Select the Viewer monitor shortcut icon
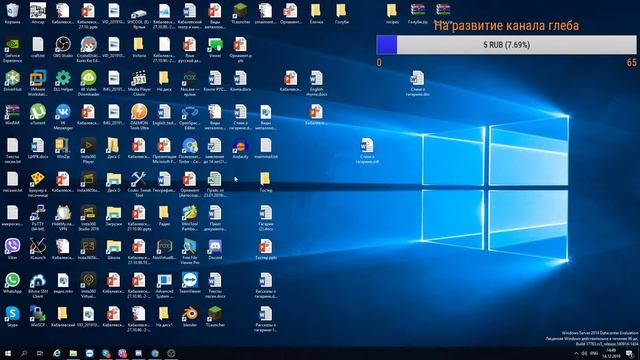Screen dimensions: 640x360 [215, 47]
